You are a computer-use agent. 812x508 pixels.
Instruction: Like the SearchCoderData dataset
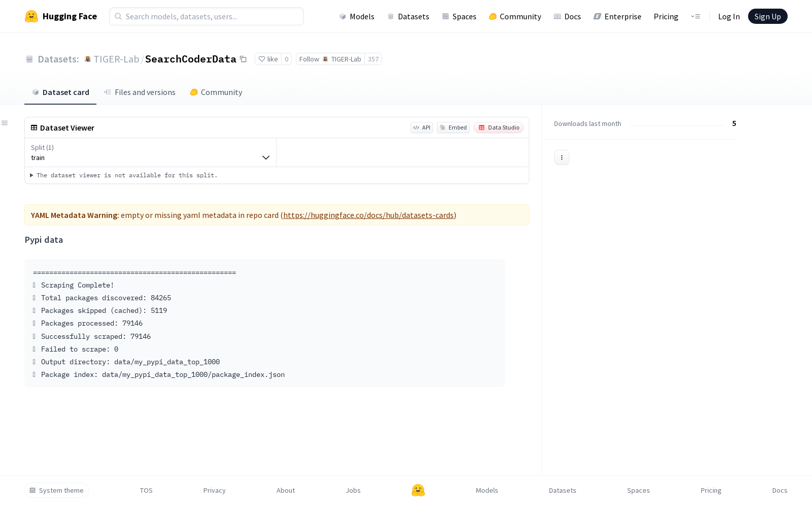[x=268, y=59]
